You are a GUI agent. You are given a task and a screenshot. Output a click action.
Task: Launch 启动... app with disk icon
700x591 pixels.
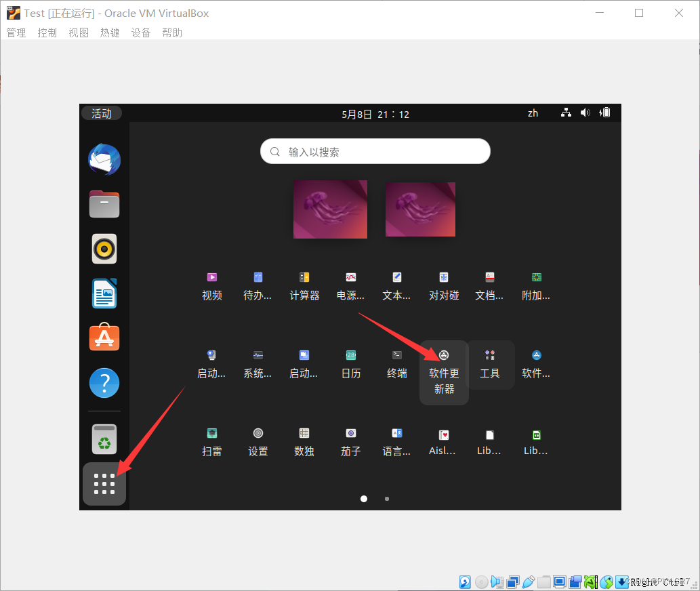tap(211, 364)
